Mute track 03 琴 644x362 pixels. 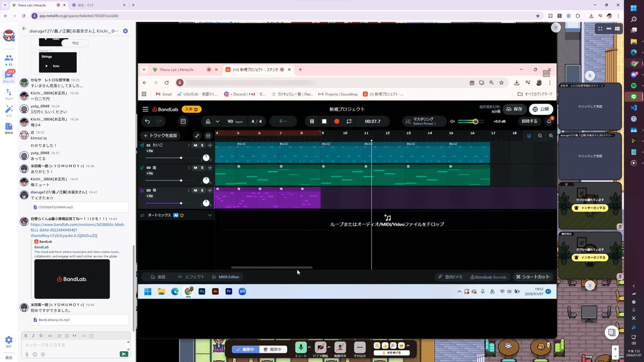[195, 190]
